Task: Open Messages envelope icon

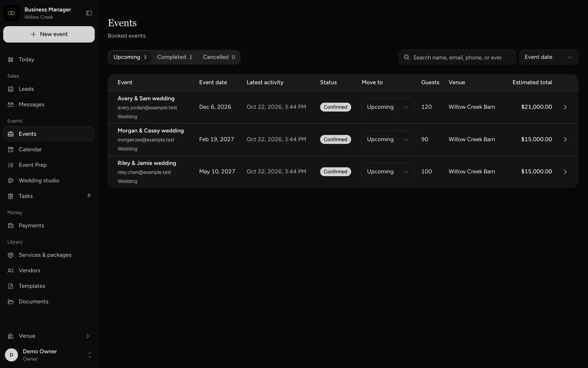Action: click(x=11, y=105)
